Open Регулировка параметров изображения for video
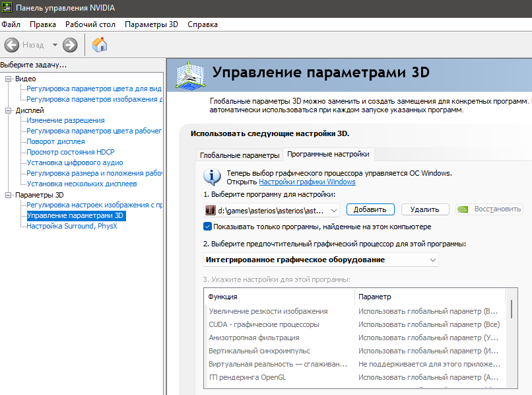Screen dimensions: 532x395 click(x=94, y=99)
